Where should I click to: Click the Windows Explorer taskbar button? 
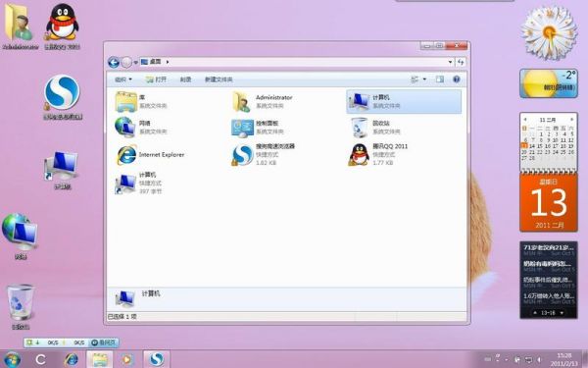click(x=99, y=360)
